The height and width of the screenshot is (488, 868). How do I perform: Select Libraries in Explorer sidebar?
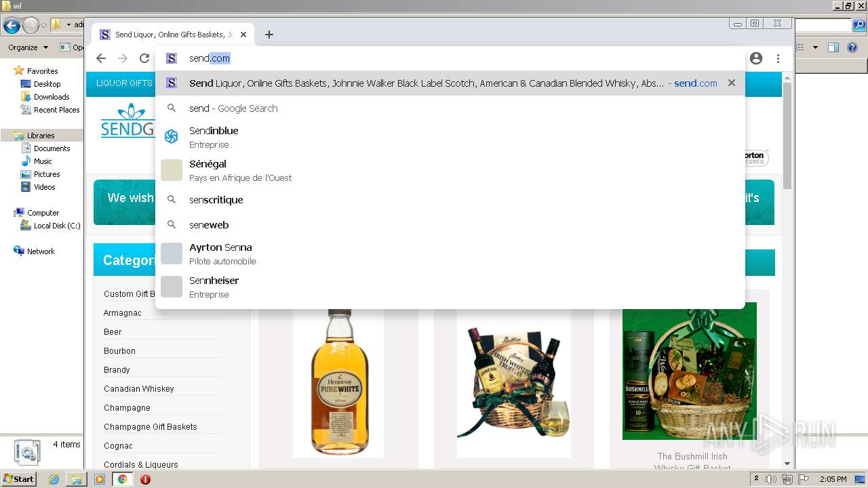pyautogui.click(x=41, y=136)
